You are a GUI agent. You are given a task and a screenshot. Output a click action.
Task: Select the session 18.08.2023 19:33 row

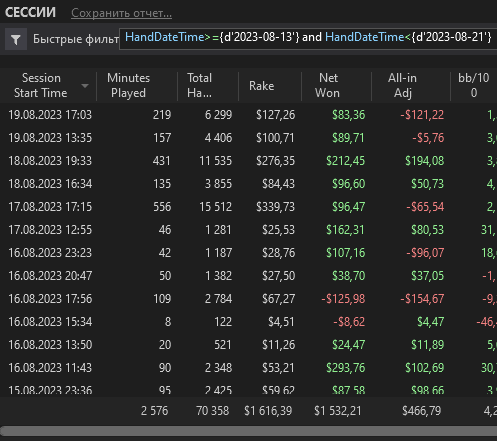click(248, 161)
